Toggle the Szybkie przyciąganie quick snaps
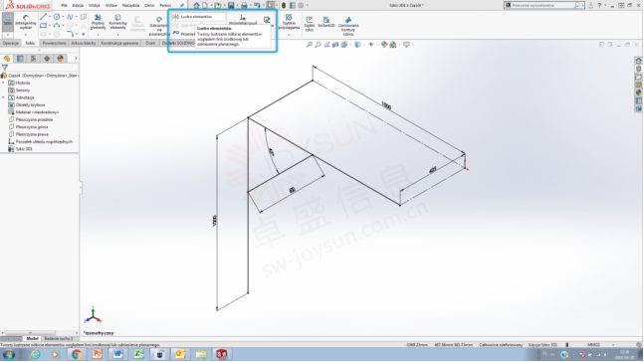 [x=289, y=22]
